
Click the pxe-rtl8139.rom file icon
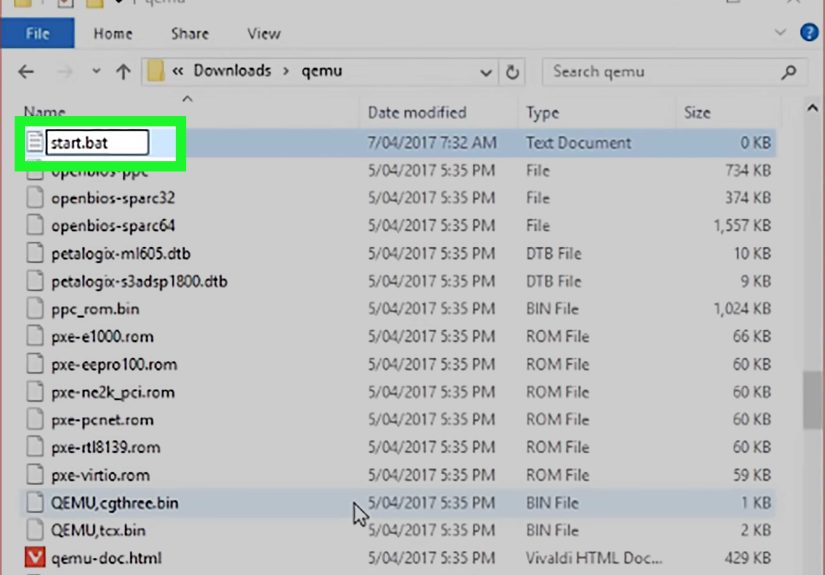[x=35, y=447]
